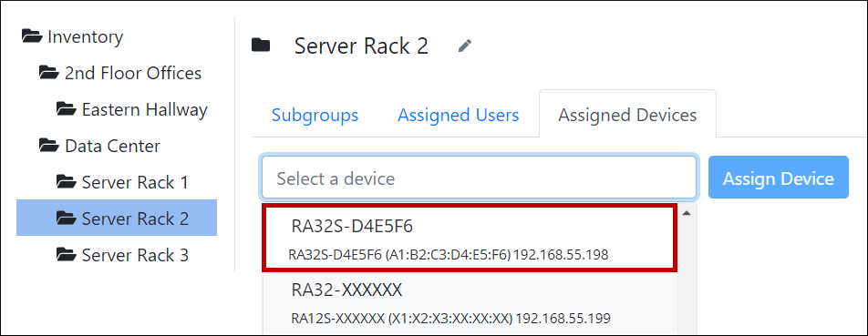Click the pencil edit icon beside Server Rack 2

point(465,46)
